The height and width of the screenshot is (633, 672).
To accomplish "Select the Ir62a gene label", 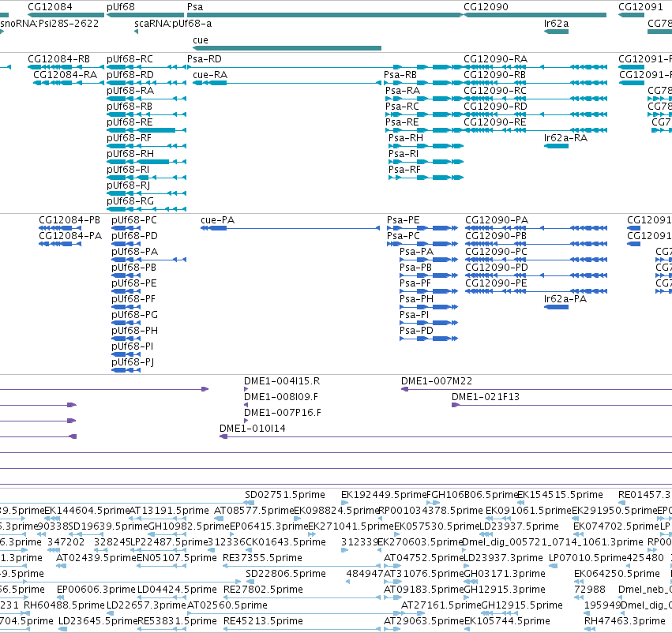I will [x=556, y=23].
